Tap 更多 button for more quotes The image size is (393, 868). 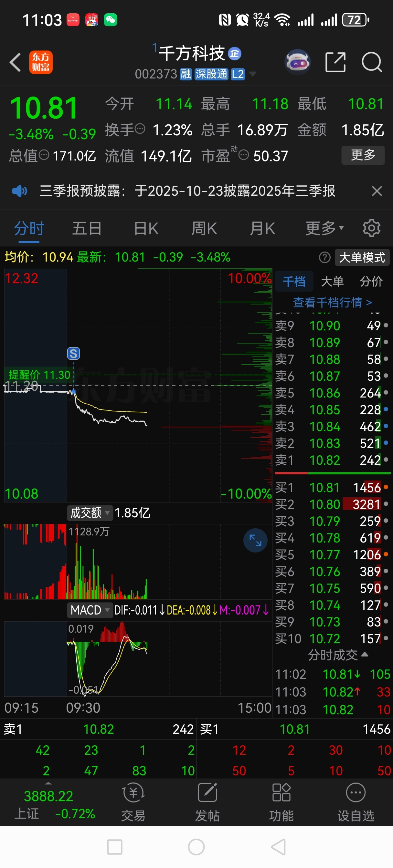click(363, 155)
